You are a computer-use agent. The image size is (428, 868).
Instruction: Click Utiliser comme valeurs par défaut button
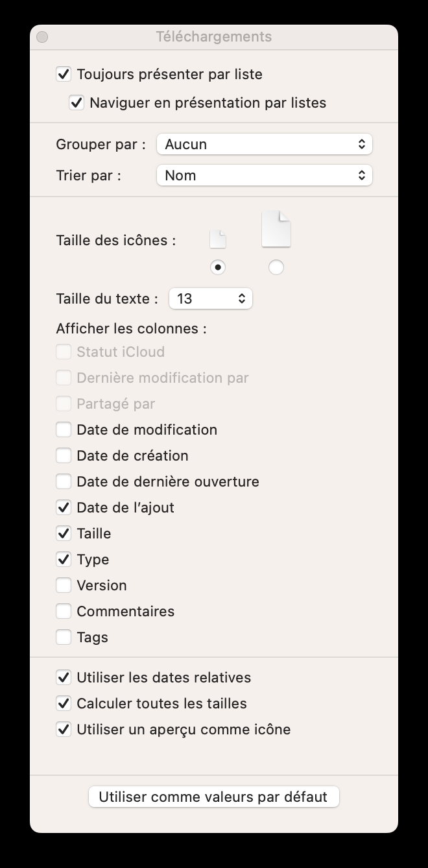(213, 797)
